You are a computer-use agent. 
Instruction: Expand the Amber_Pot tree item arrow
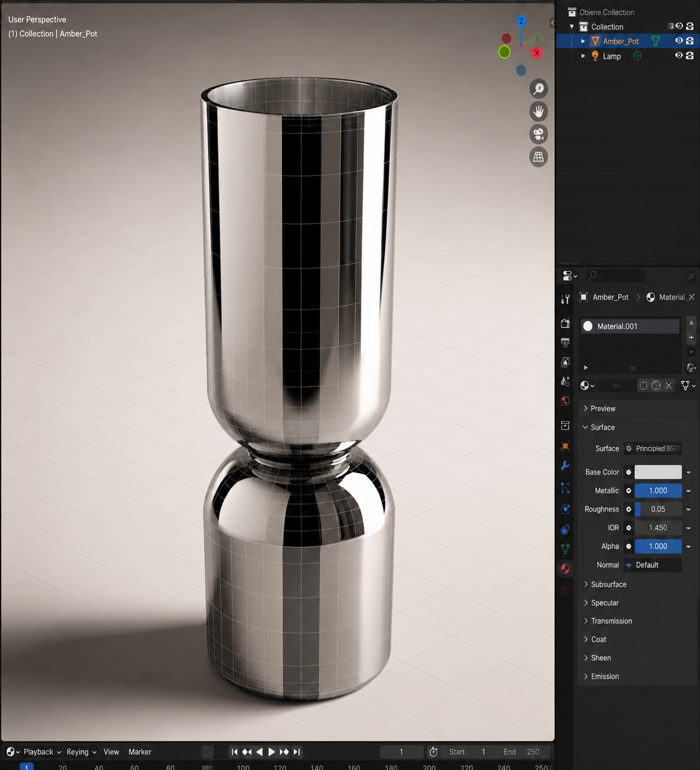point(583,41)
